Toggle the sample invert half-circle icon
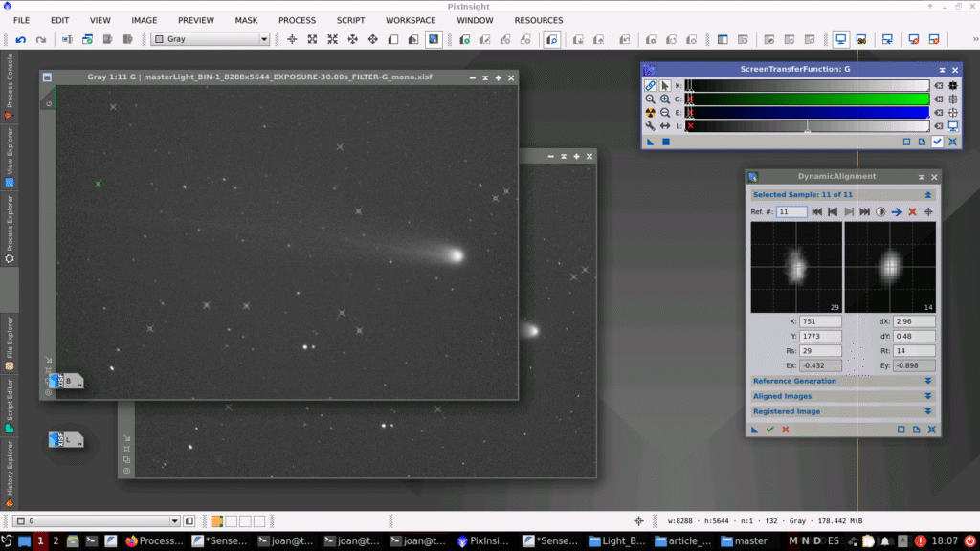The image size is (980, 551). pos(880,211)
